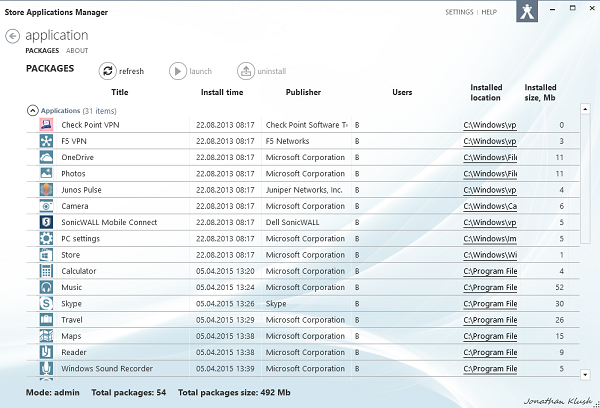
Task: Click the 05.04.2015 13:29 install time
Action: [x=225, y=320]
